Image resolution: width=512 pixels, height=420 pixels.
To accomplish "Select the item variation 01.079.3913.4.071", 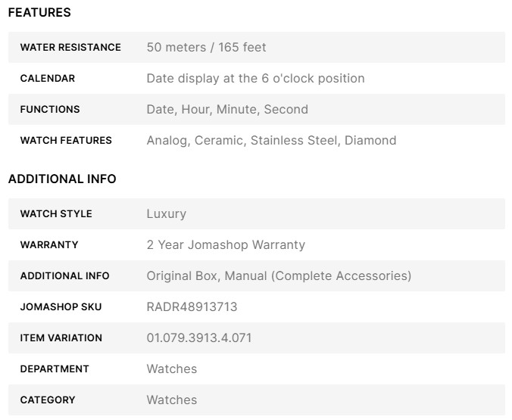I will [x=199, y=338].
